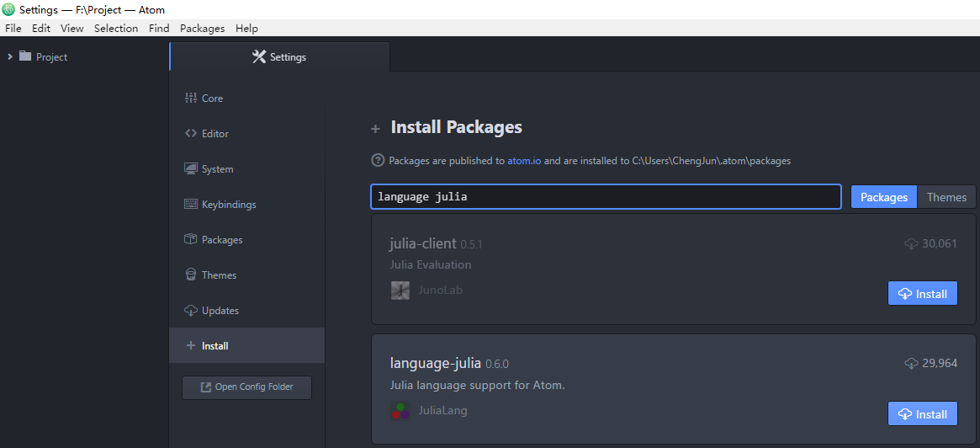Click the 29,964 download count
The width and height of the screenshot is (980, 448).
click(940, 364)
